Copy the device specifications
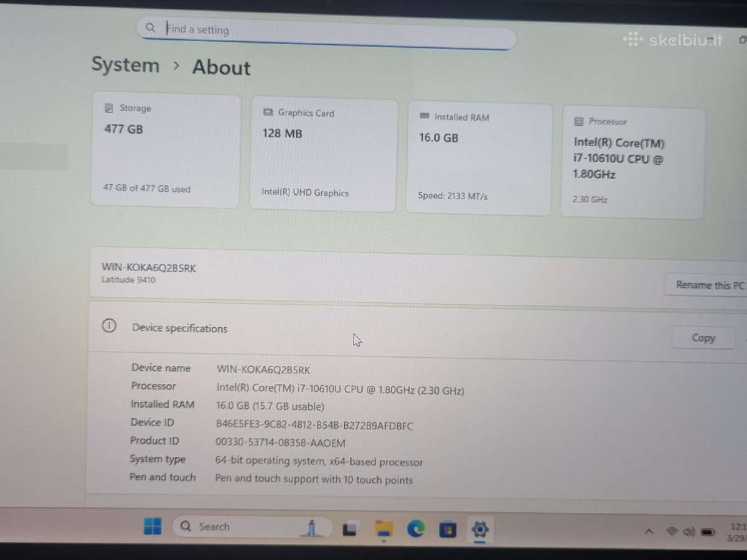The width and height of the screenshot is (747, 560). click(x=703, y=338)
